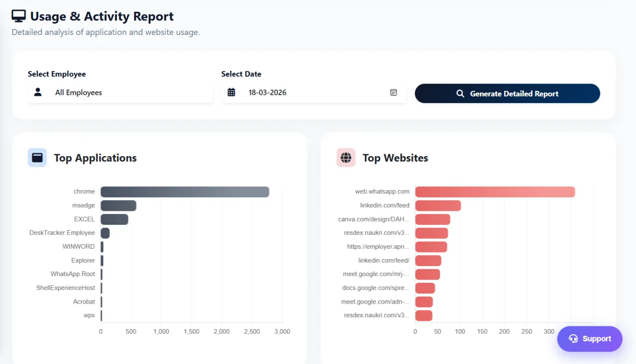Click the "Select Date" label
636x364 pixels.
coord(241,74)
